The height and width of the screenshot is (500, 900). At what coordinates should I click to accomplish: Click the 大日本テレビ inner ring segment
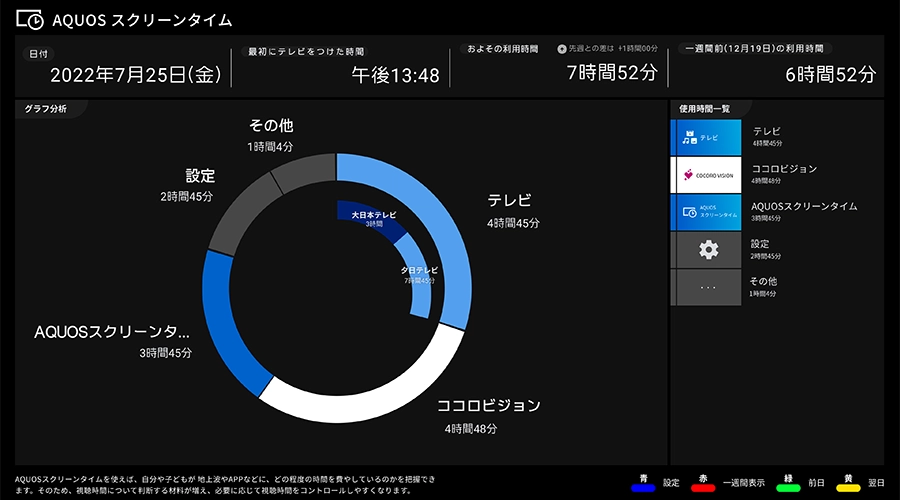click(x=373, y=217)
